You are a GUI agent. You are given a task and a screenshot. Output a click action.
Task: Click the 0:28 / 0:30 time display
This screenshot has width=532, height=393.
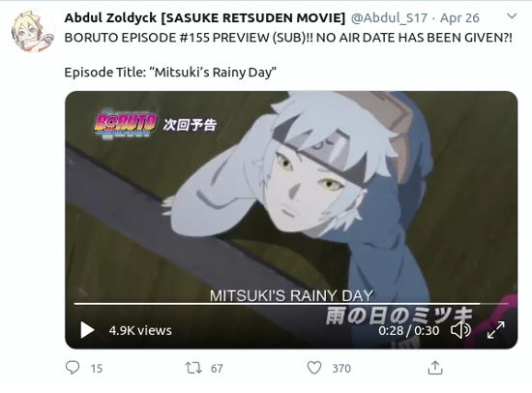pyautogui.click(x=408, y=330)
